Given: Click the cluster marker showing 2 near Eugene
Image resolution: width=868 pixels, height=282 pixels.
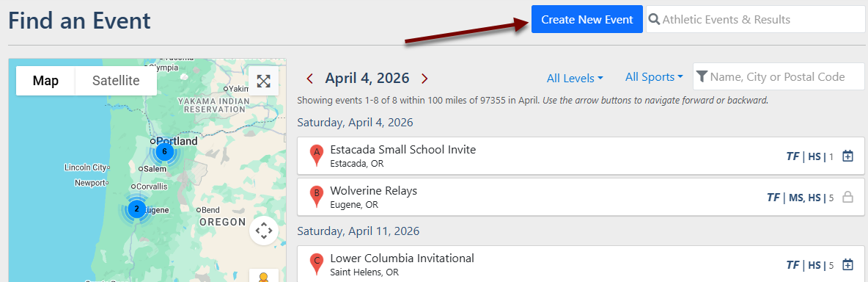Looking at the screenshot, I should (137, 209).
